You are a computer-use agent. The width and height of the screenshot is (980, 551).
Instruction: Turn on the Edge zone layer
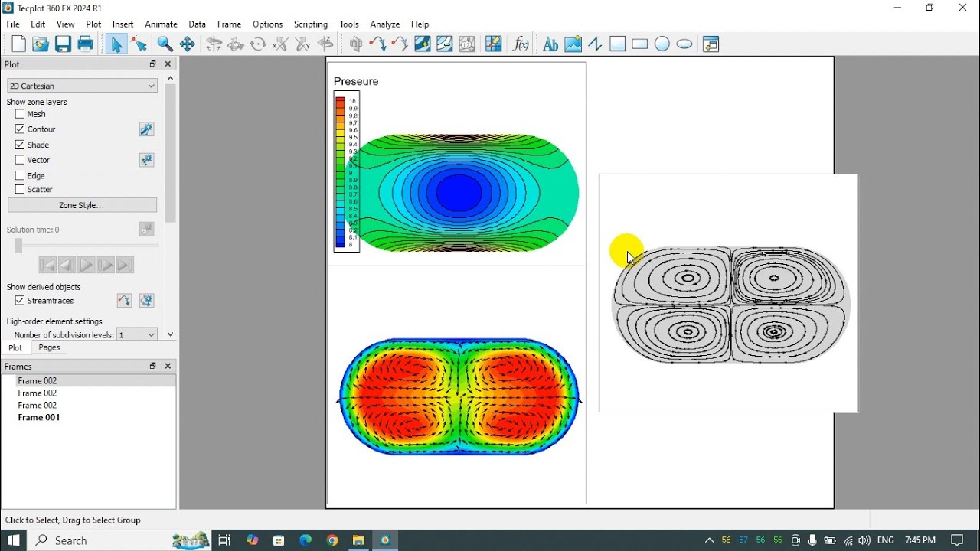pos(20,176)
